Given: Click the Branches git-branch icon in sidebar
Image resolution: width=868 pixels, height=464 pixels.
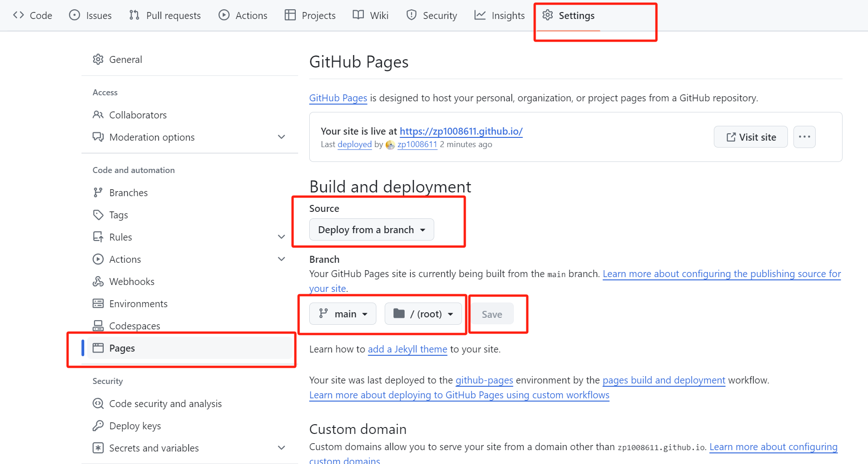Looking at the screenshot, I should [x=98, y=192].
